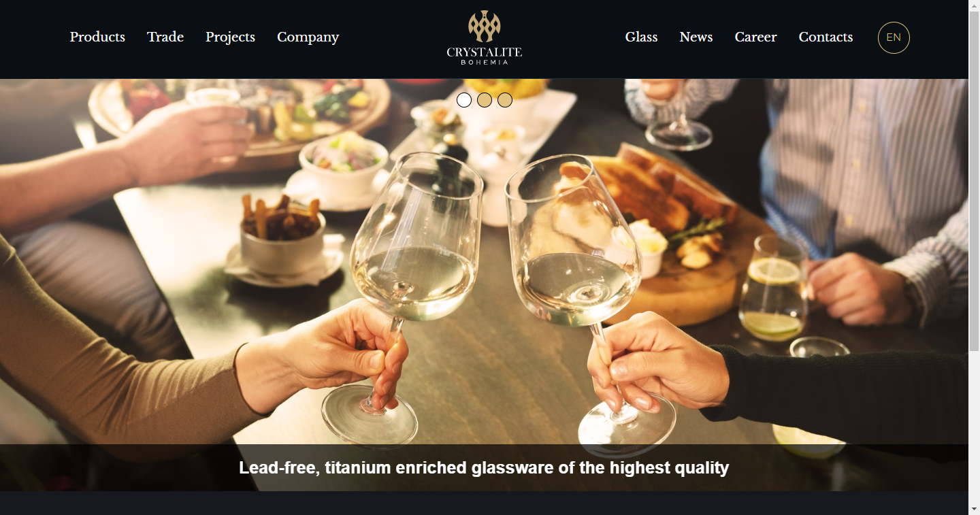Open the Products menu
This screenshot has width=980, height=515.
(x=97, y=37)
